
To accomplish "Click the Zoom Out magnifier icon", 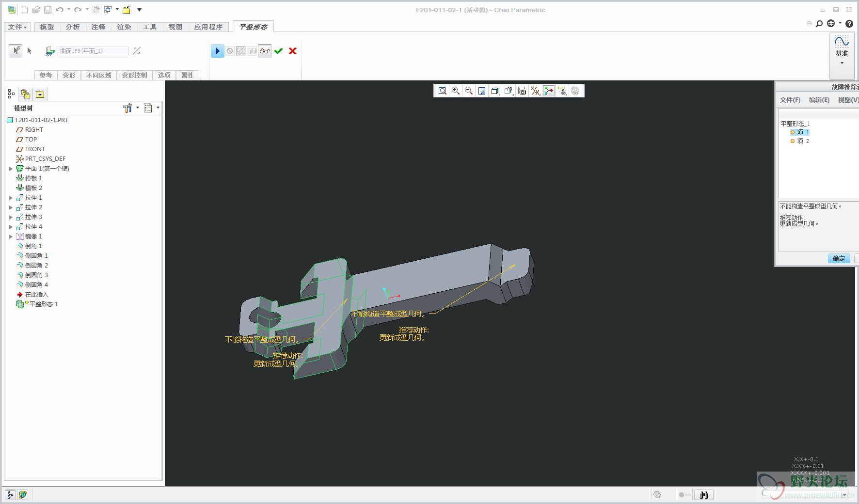I will [x=469, y=91].
